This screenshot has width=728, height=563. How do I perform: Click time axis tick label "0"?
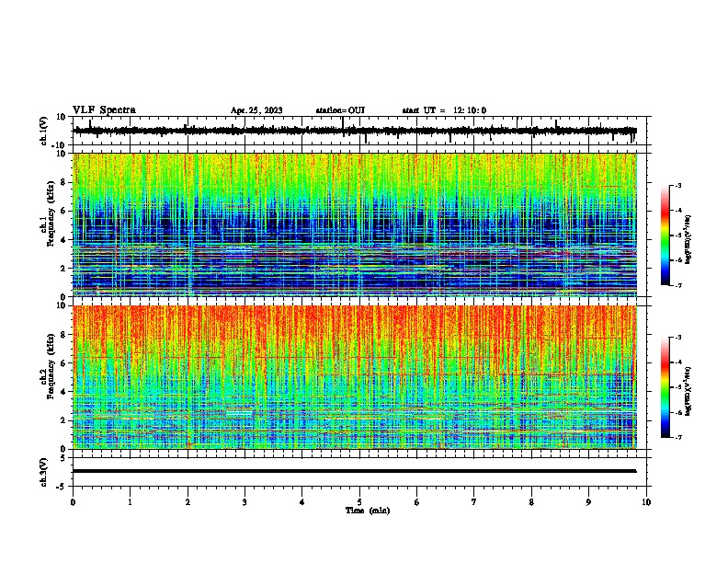(73, 502)
